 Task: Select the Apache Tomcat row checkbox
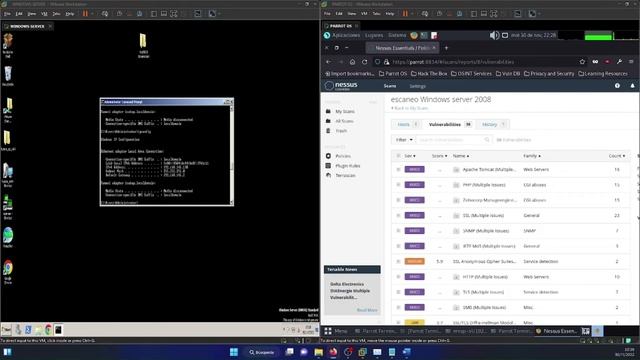(398, 169)
